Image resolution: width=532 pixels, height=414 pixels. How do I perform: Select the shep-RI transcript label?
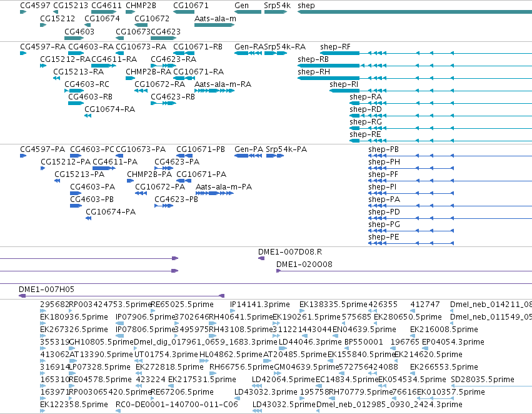pos(344,84)
